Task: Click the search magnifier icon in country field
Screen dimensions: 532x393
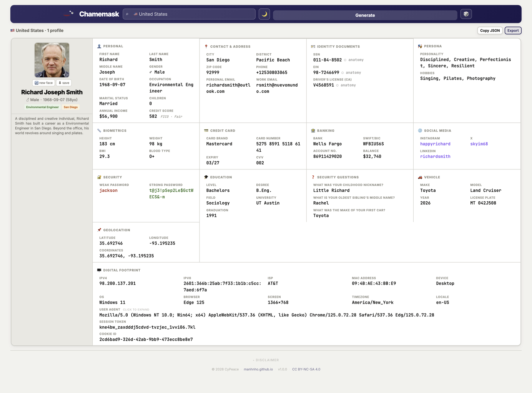Action: pyautogui.click(x=127, y=14)
